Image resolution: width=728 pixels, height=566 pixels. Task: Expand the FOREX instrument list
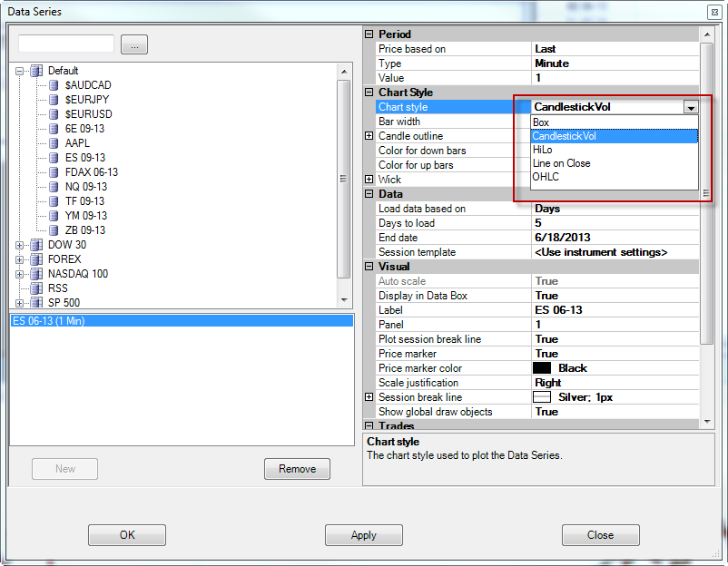(x=19, y=259)
